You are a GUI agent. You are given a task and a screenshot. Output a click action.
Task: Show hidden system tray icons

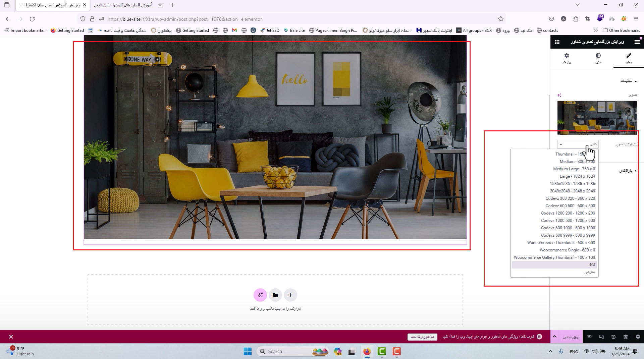click(x=550, y=351)
